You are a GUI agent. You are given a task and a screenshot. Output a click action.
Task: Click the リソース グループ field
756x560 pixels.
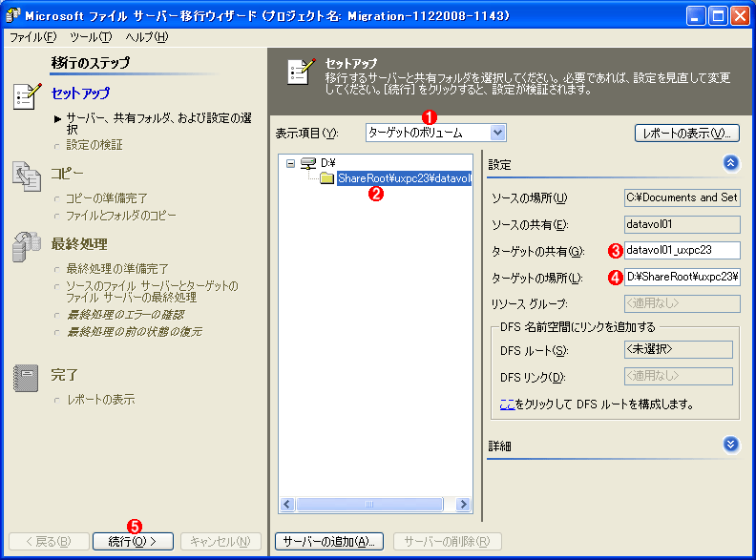point(682,303)
